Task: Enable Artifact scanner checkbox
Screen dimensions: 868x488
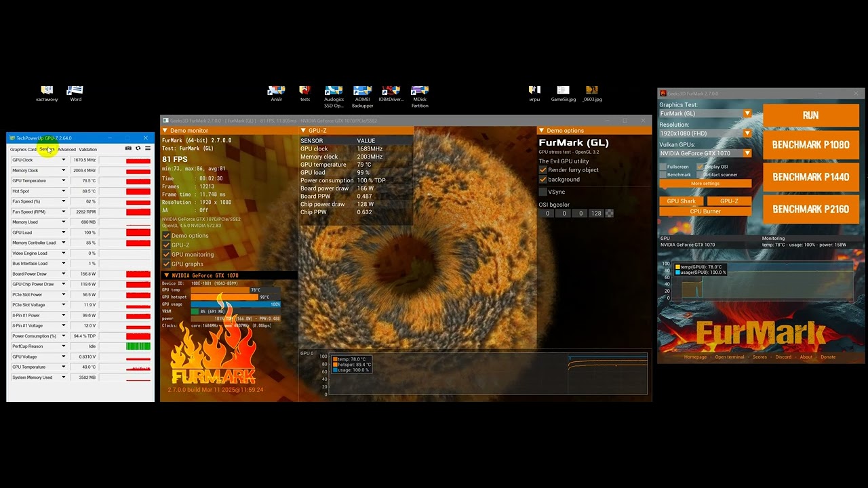Action: point(700,175)
